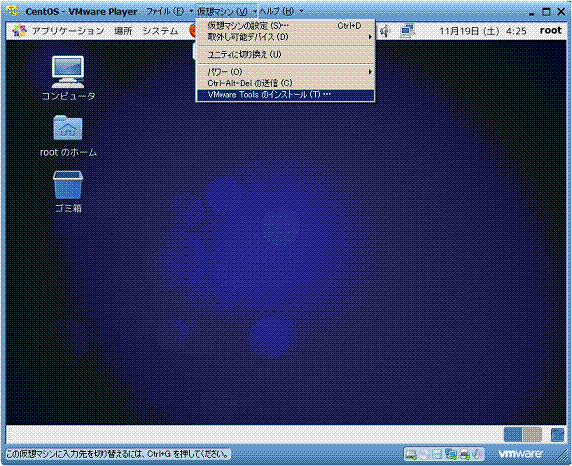Open the GNOME 場所 menu
572x466 pixels.
point(123,31)
